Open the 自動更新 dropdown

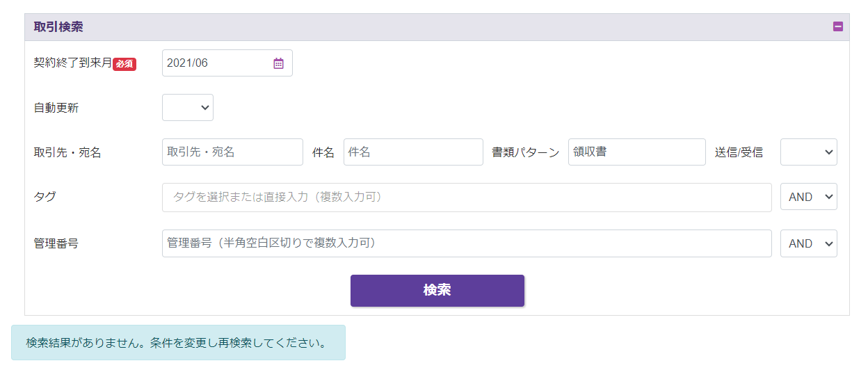pos(188,108)
